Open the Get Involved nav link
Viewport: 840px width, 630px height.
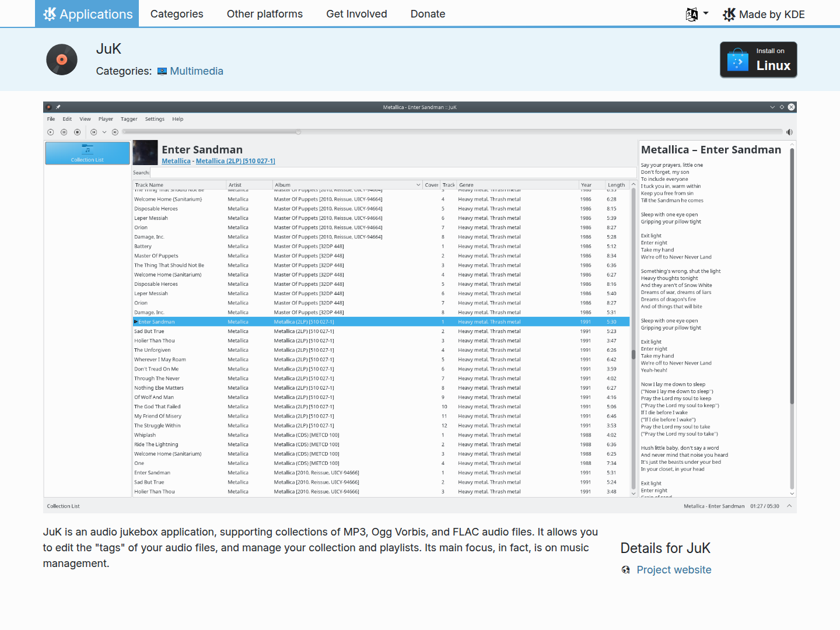click(356, 14)
